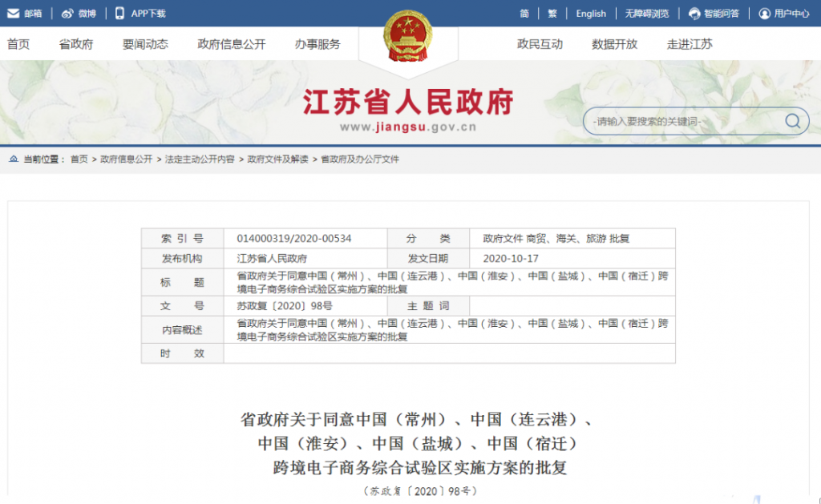Image resolution: width=821 pixels, height=504 pixels.
Task: Open 政民互动 navigation item
Action: [540, 44]
